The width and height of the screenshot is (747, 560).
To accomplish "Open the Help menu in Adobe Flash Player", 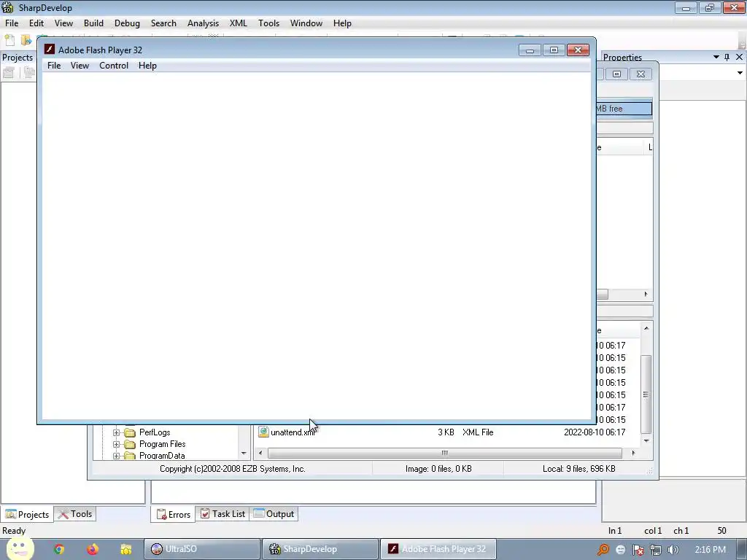I will [147, 66].
